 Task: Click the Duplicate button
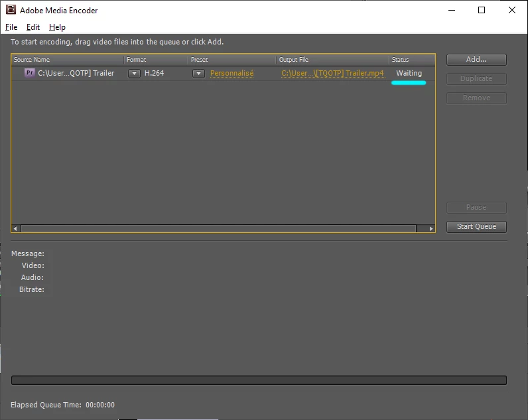(476, 79)
